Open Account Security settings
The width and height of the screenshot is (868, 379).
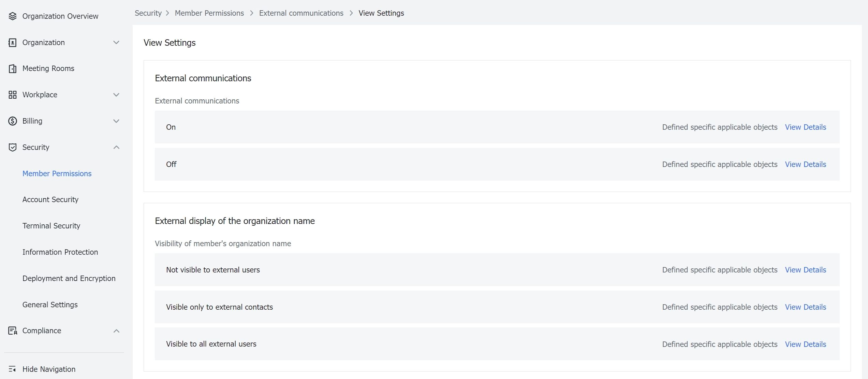click(x=50, y=199)
